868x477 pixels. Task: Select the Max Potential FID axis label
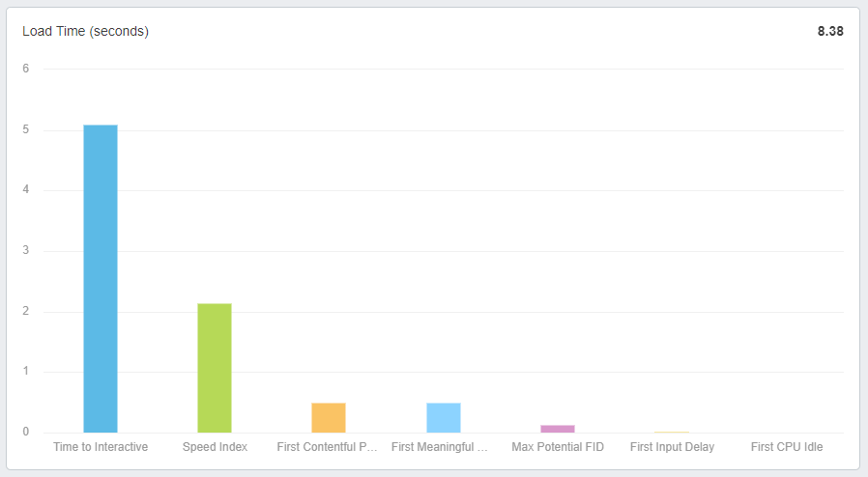558,447
